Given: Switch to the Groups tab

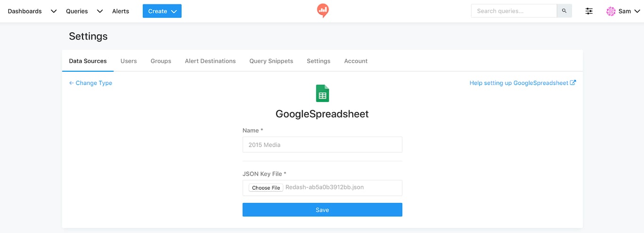Looking at the screenshot, I should (161, 61).
